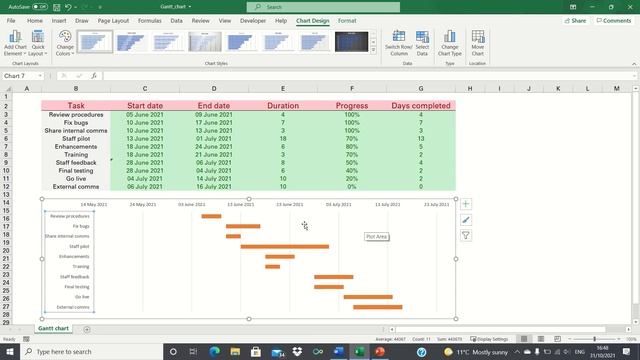Open the Chart Styles paintbrush button
The width and height of the screenshot is (640, 360).
[x=466, y=220]
